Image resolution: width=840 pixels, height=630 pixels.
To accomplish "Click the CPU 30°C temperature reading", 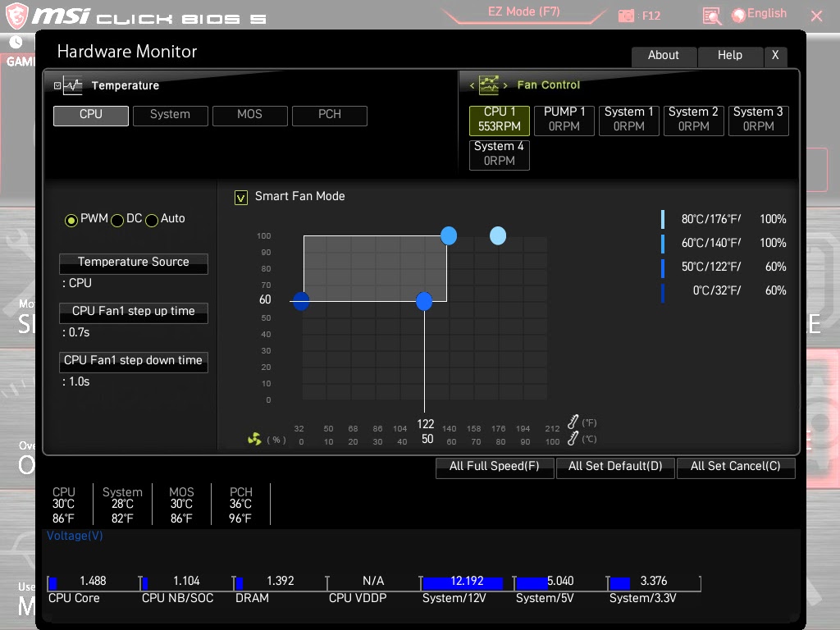I will [x=63, y=504].
